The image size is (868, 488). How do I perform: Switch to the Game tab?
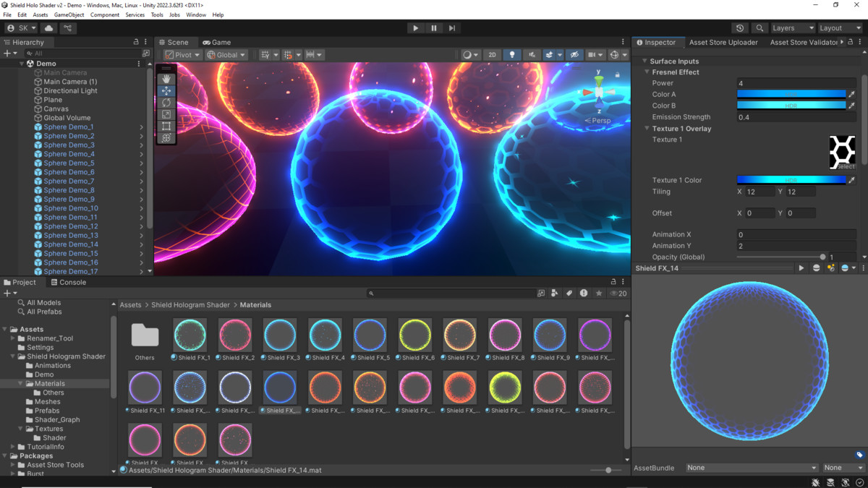[x=216, y=42]
